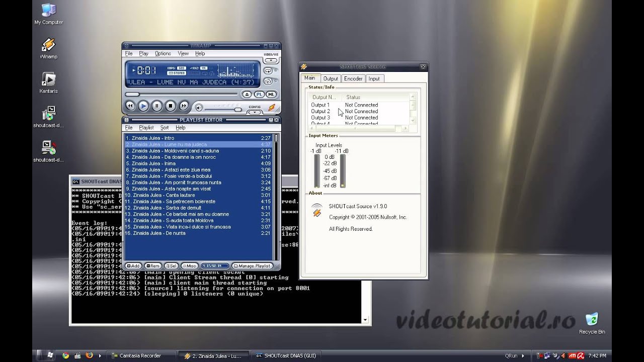Click the Playlist Editor vertical scrollbar
This screenshot has width=644, height=362.
(x=276, y=197)
